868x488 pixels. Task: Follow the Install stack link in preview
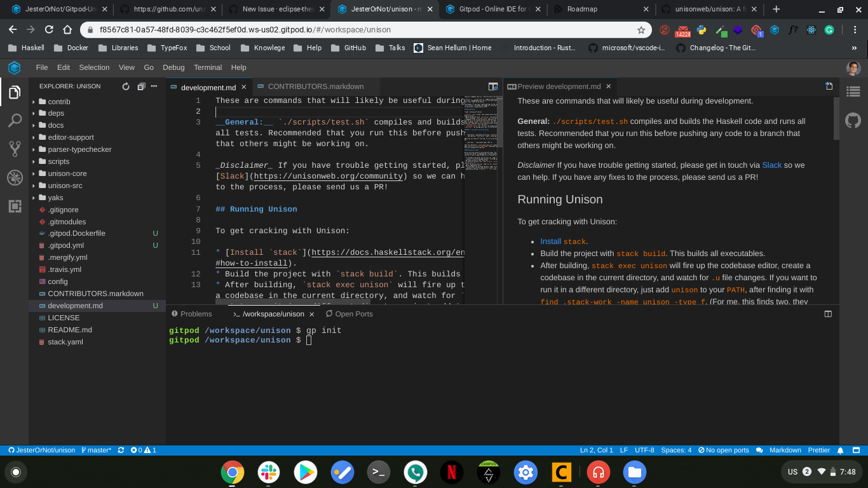pos(563,241)
